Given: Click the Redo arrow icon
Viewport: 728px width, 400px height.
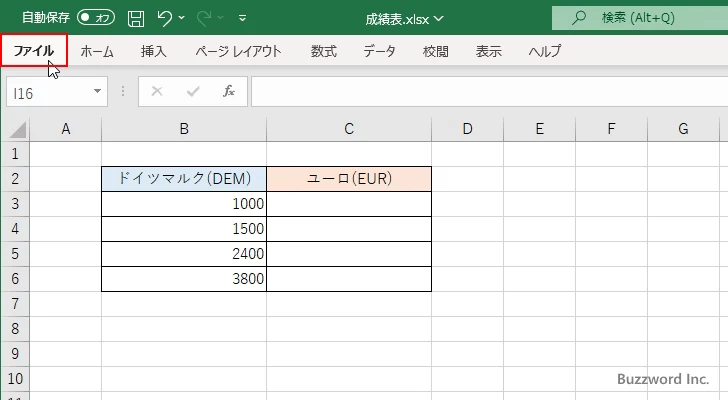Looking at the screenshot, I should coord(203,18).
